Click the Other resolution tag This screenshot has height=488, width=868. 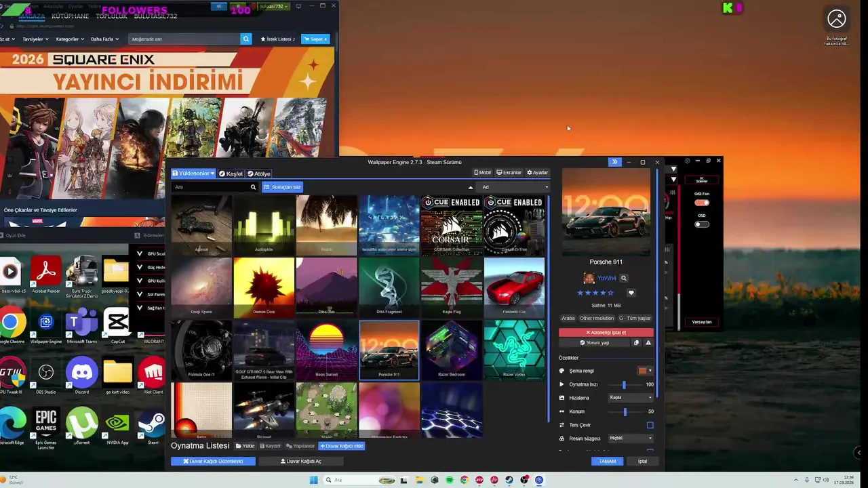tap(597, 318)
